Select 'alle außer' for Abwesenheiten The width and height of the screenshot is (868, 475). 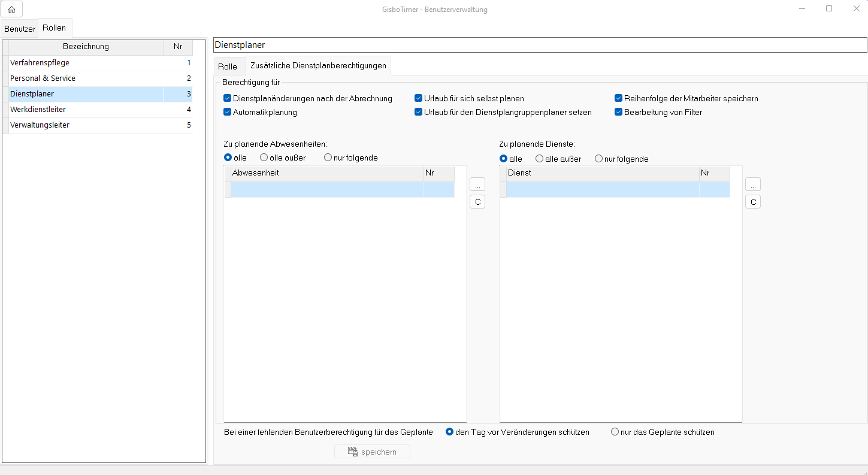pos(264,158)
